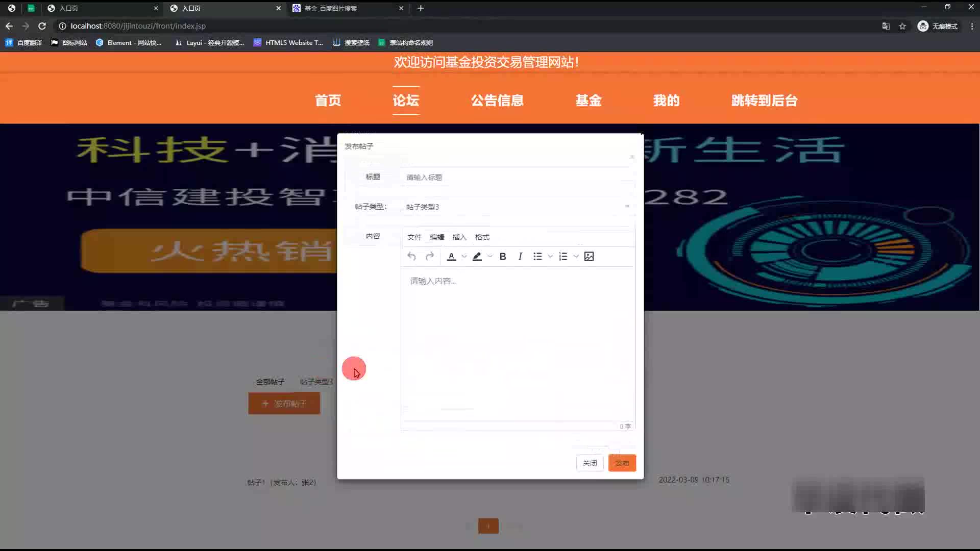Insert an image into the post
980x551 pixels.
(x=589, y=256)
